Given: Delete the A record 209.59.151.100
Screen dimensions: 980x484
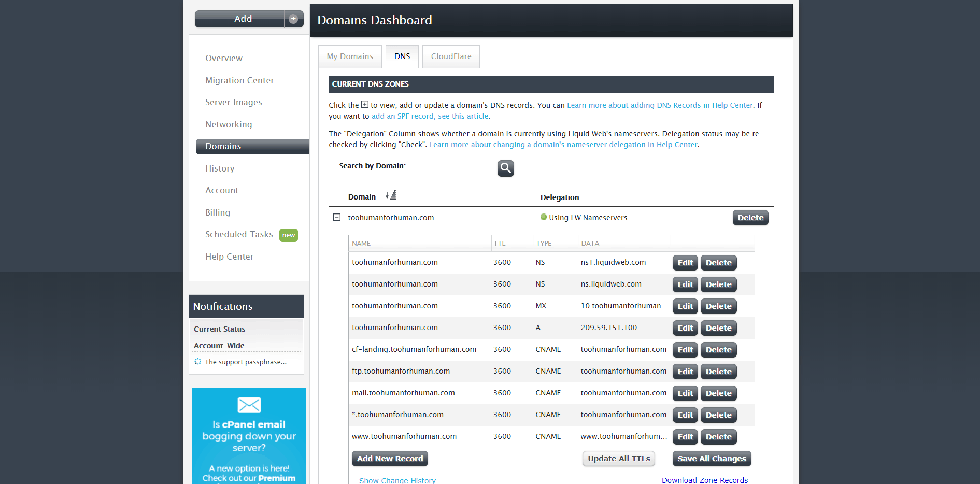Looking at the screenshot, I should pos(718,328).
